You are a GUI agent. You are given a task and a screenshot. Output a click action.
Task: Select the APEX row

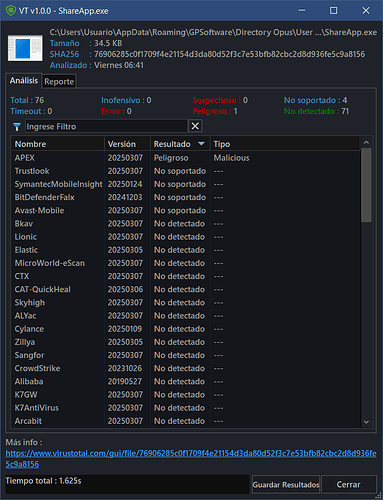(186, 158)
